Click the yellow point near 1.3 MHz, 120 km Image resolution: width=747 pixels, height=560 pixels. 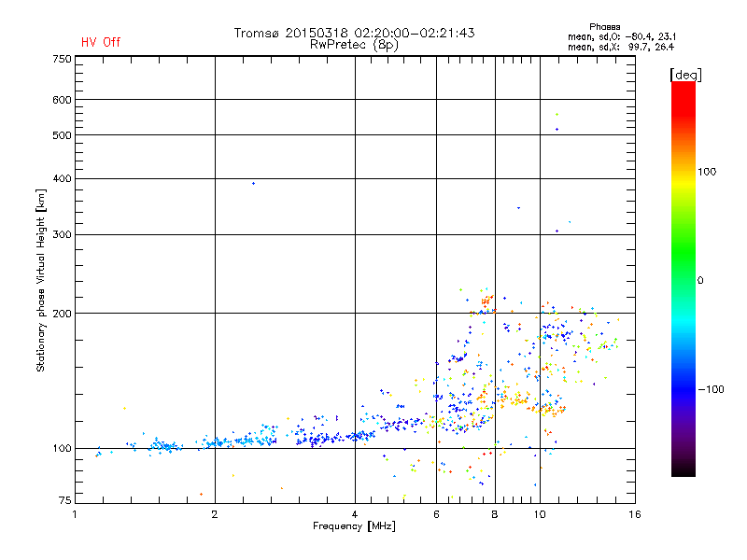125,408
